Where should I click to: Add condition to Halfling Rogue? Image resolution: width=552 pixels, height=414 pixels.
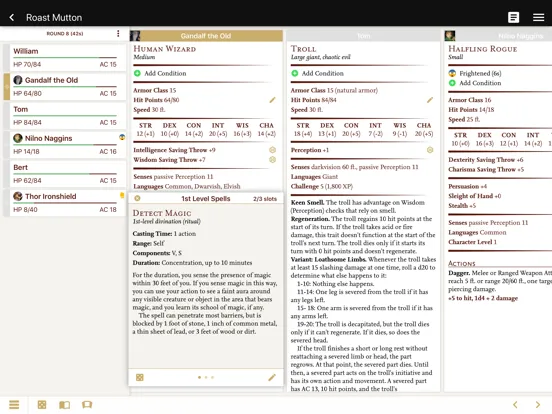475,83
